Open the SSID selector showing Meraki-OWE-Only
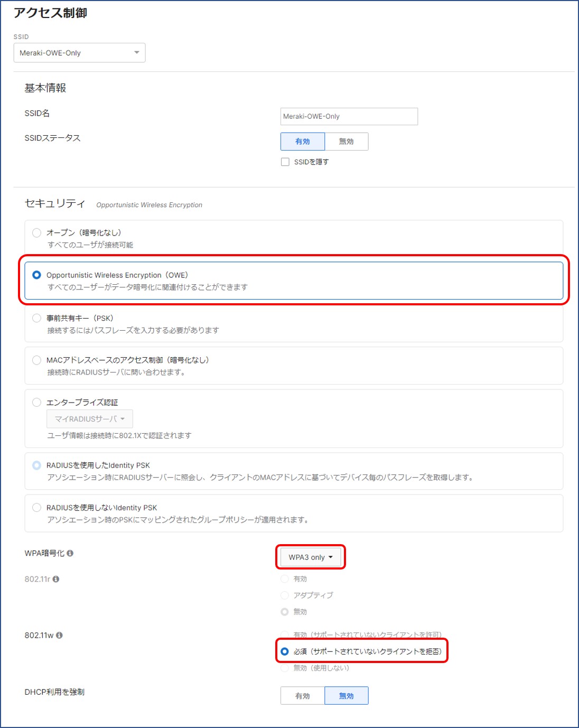The image size is (579, 728). [x=79, y=53]
